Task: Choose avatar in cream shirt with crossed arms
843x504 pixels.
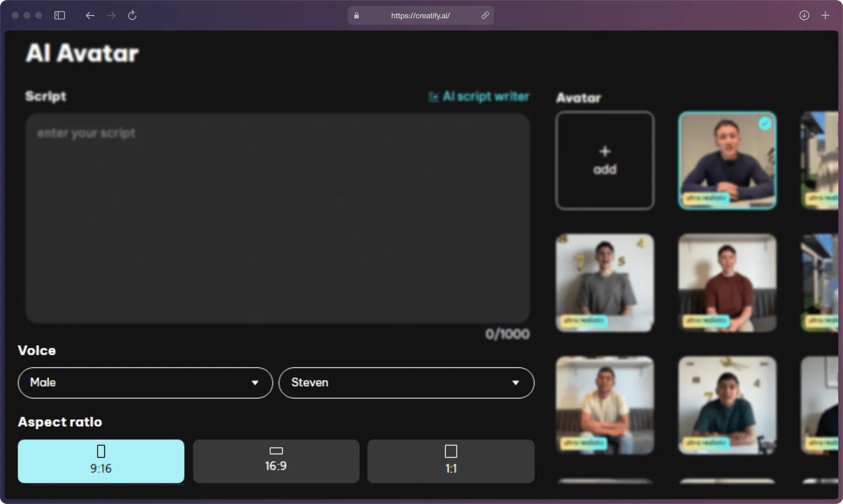Action: pos(605,405)
